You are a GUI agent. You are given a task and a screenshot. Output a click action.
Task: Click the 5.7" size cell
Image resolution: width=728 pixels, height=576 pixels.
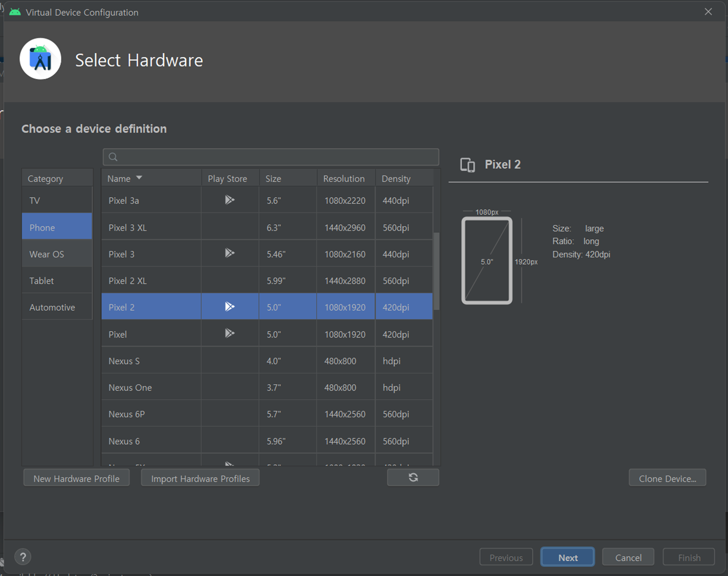coord(288,414)
